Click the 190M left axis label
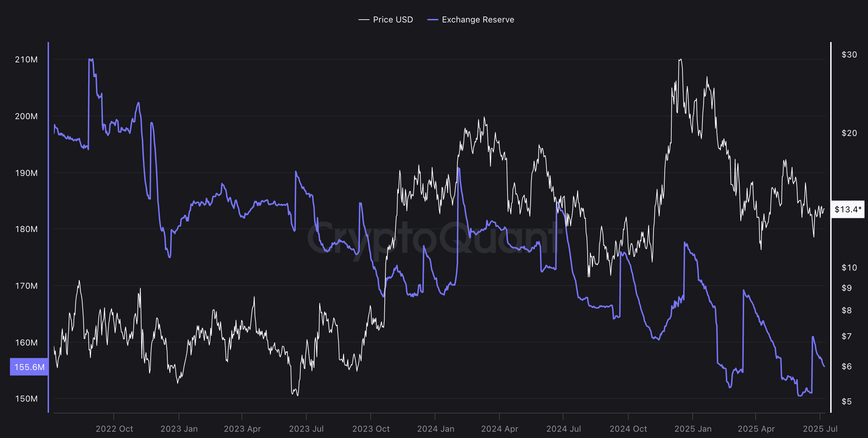 coord(26,173)
